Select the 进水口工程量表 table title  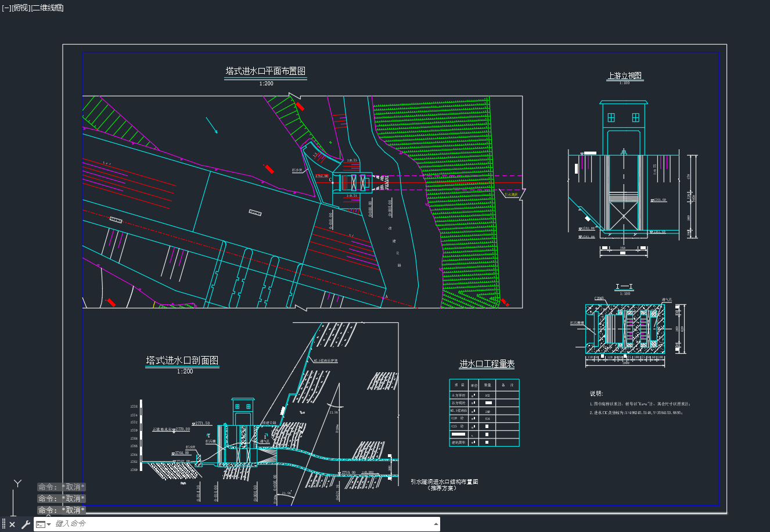[487, 364]
